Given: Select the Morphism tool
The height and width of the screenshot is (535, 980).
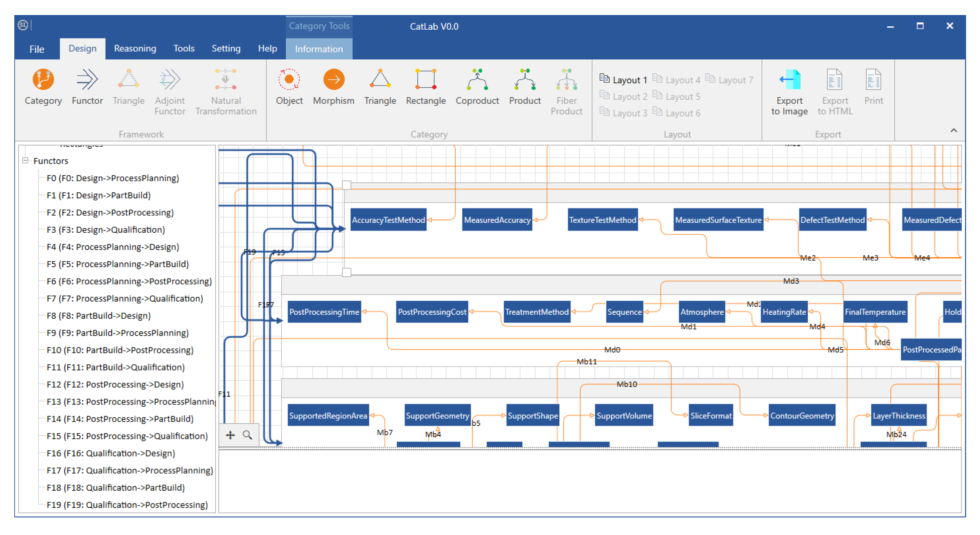Looking at the screenshot, I should [334, 80].
